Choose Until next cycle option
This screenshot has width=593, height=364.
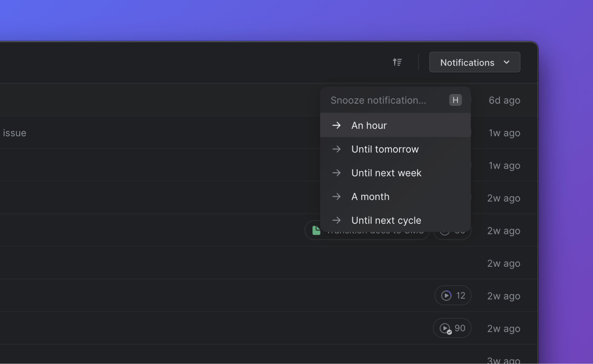click(x=386, y=220)
